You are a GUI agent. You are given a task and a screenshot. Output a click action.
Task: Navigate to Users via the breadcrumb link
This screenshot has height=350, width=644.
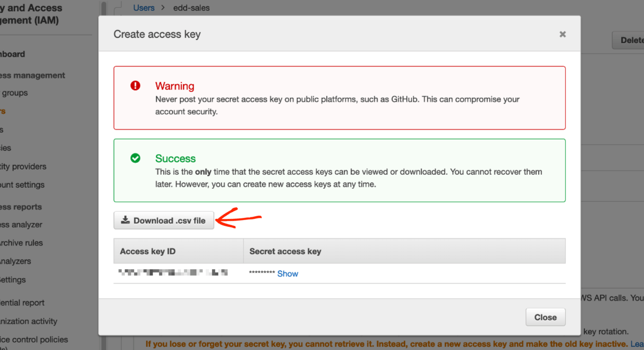pyautogui.click(x=143, y=7)
